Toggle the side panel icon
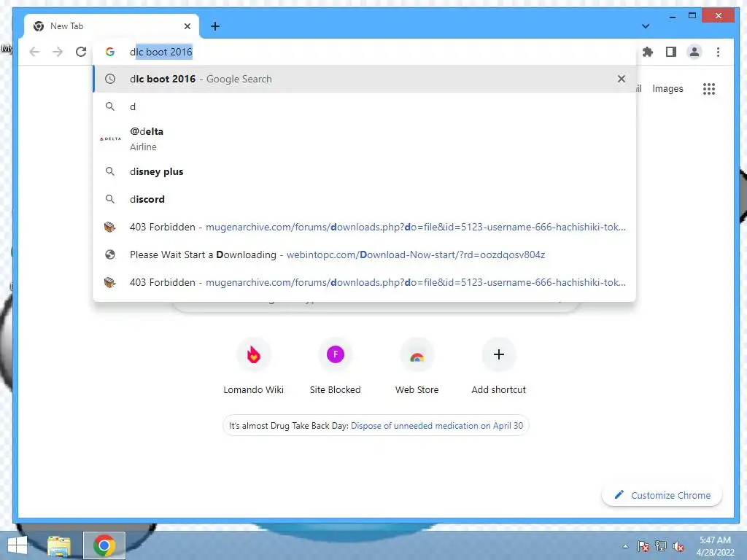 671,52
